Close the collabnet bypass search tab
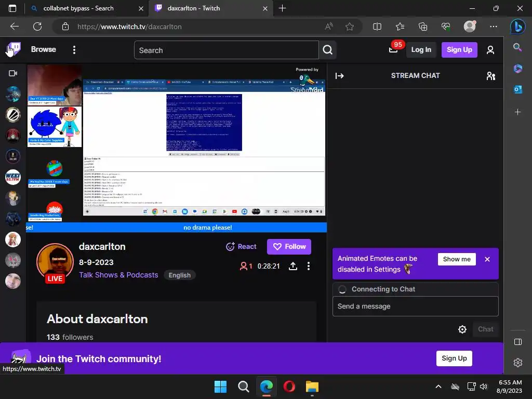The height and width of the screenshot is (399, 532). point(141,8)
